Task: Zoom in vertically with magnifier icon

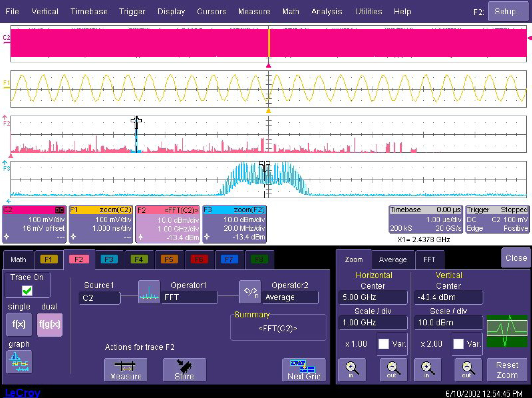Action: (x=427, y=370)
